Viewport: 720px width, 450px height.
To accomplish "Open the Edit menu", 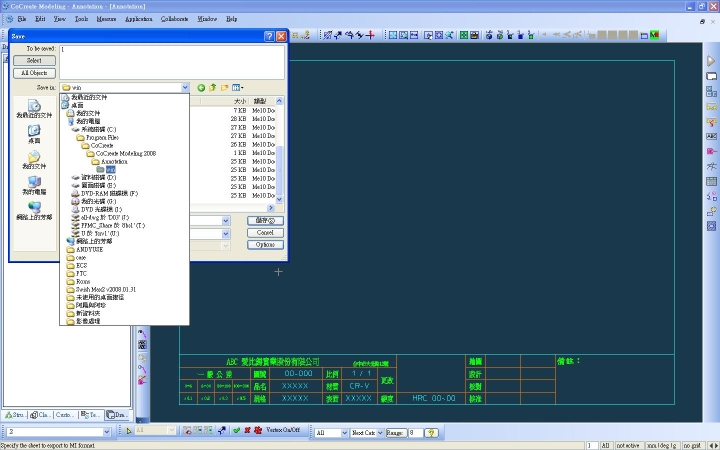I will 40,19.
